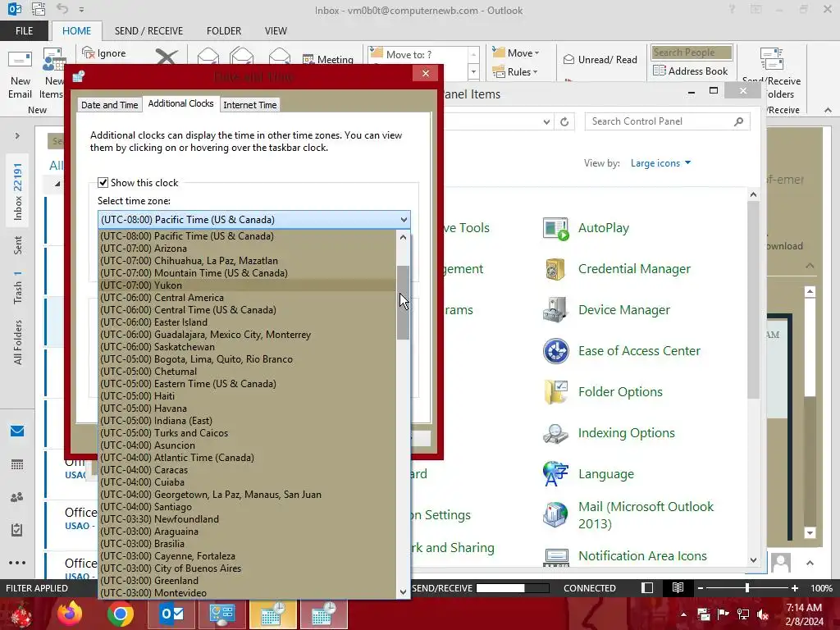Open the Notification Area Icons icon
Viewport: 840px width, 630px height.
coord(555,557)
